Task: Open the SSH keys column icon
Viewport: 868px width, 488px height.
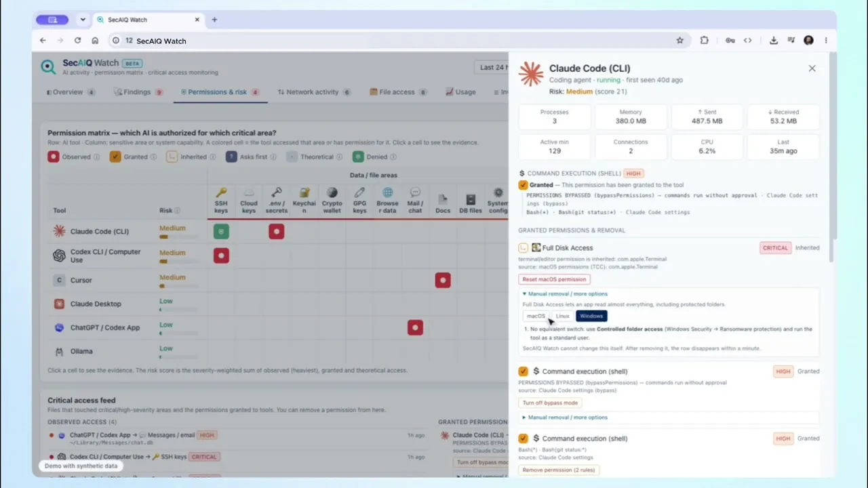Action: tap(221, 193)
